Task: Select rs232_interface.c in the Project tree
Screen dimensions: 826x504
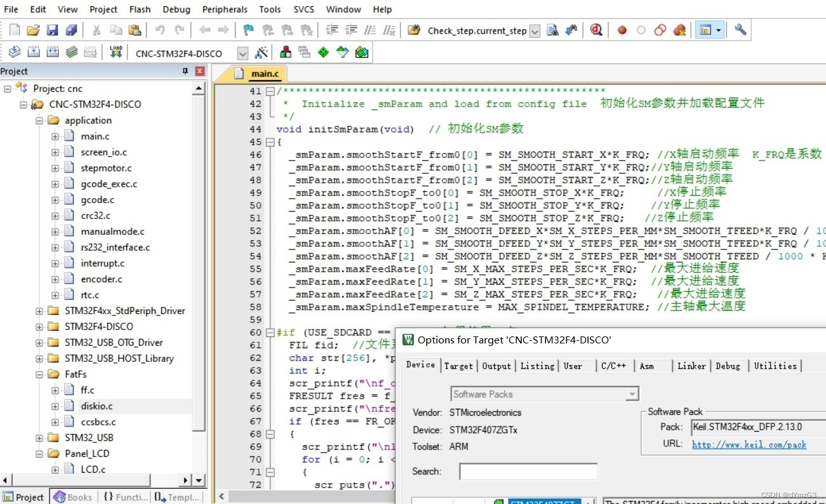Action: point(115,247)
